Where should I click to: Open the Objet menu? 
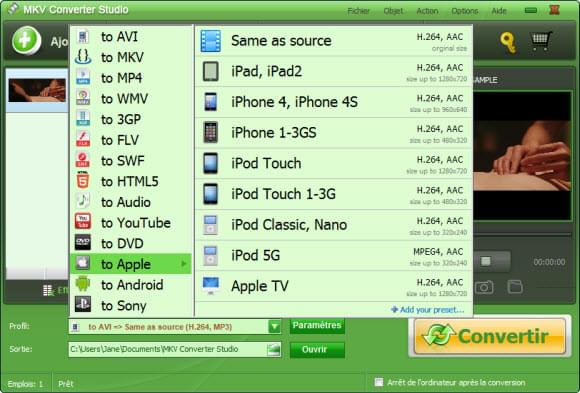pos(393,11)
